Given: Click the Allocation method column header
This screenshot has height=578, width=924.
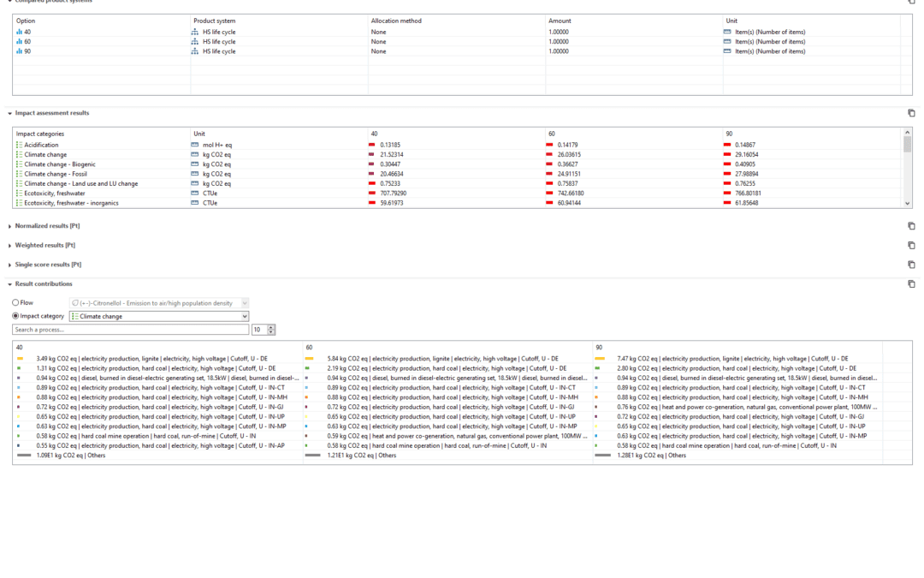Looking at the screenshot, I should tap(395, 21).
